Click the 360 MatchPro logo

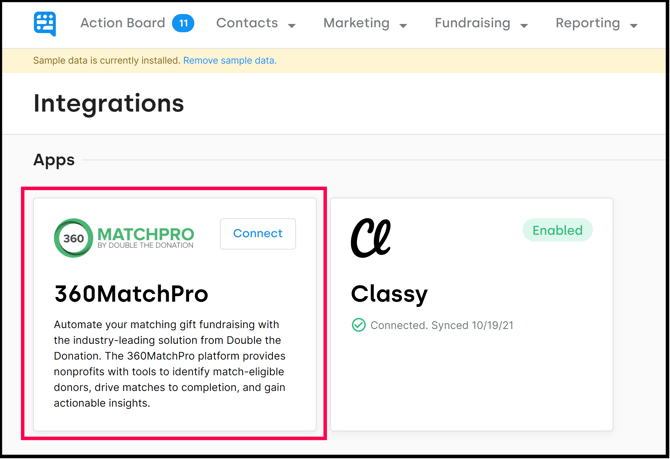coord(124,238)
